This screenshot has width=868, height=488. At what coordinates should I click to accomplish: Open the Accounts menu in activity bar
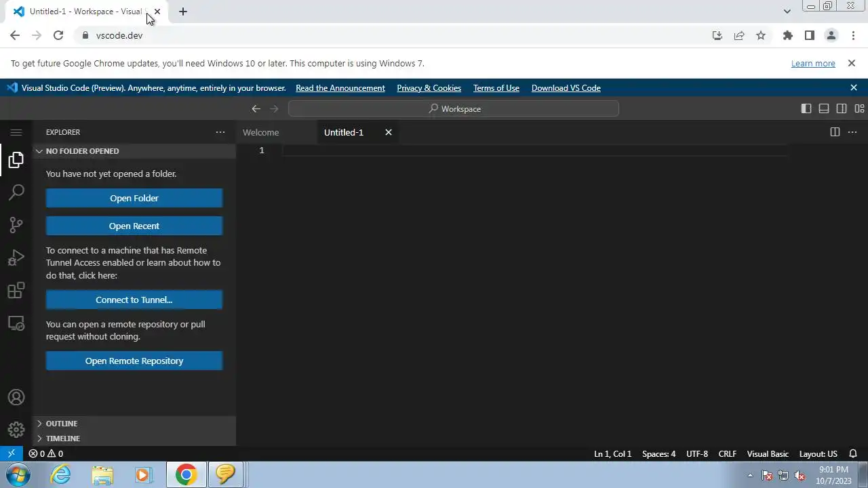(16, 398)
